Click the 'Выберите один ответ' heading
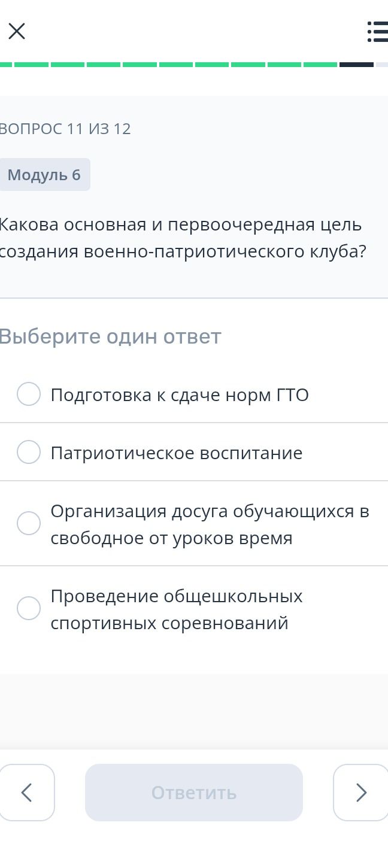 pos(110,336)
